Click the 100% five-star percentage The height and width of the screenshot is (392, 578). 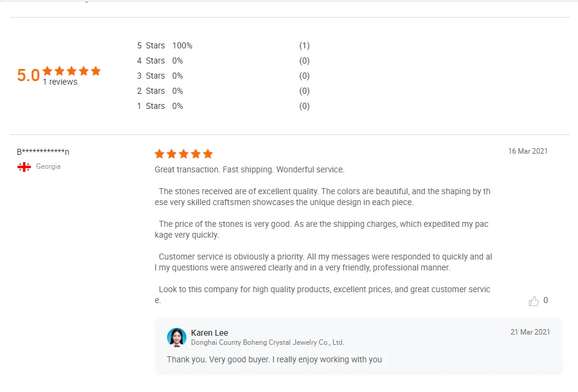pos(182,45)
